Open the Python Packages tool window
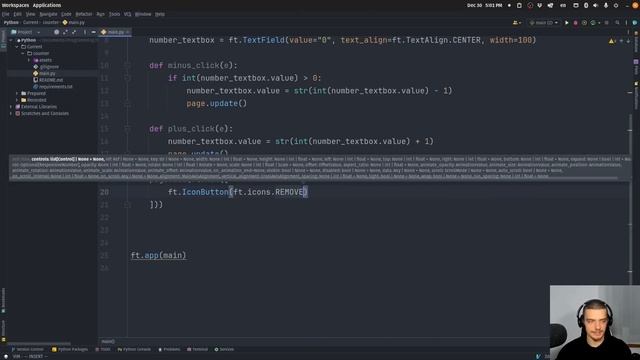640x360 pixels. (x=70, y=349)
